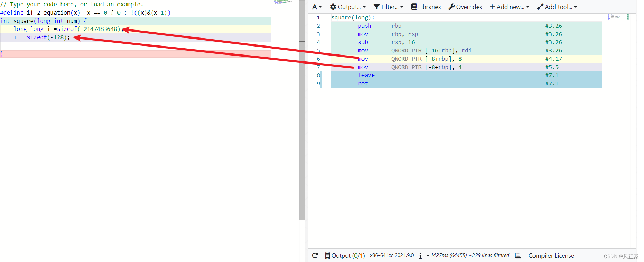
Task: Click the #4.17 source location comment
Action: coord(554,59)
